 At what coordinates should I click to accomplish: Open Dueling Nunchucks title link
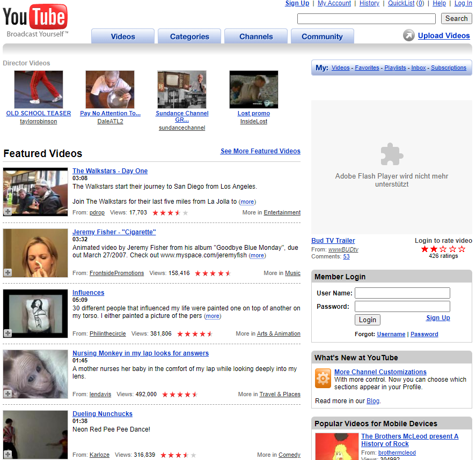pos(102,414)
